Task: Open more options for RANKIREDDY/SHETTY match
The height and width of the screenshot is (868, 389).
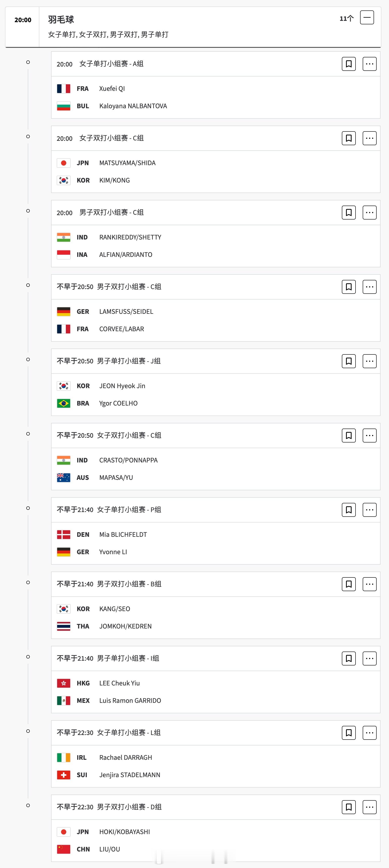Action: pos(369,213)
